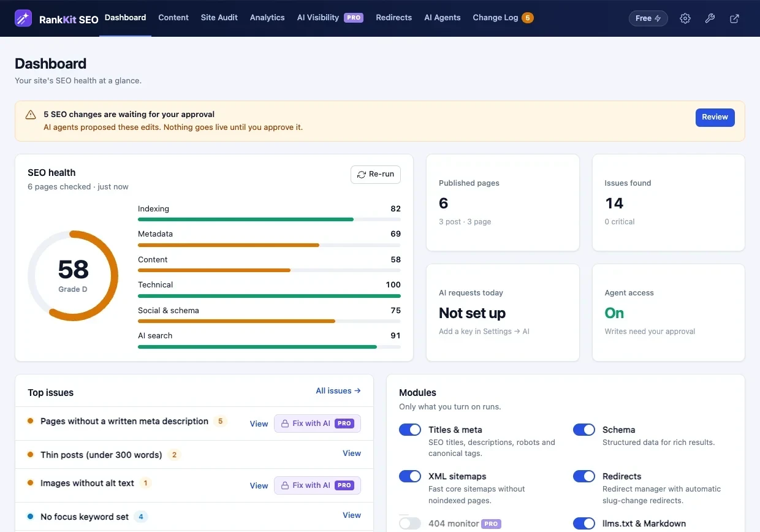The height and width of the screenshot is (532, 760).
Task: Click the Review button in banner
Action: point(715,117)
